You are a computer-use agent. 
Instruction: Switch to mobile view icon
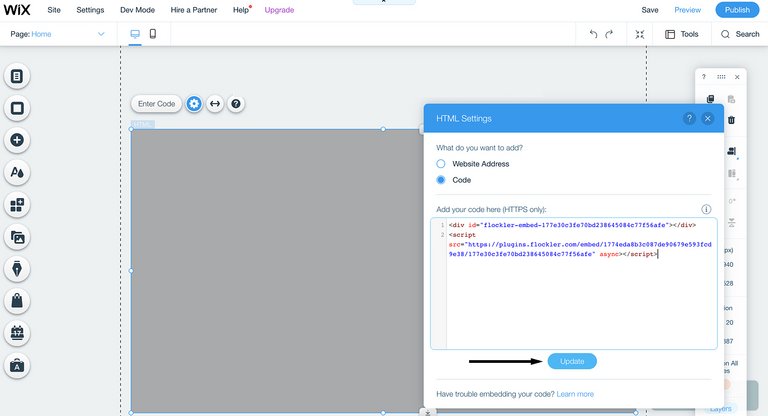click(x=153, y=34)
